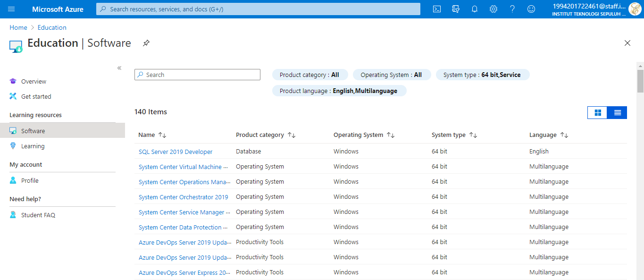Screen dimensions: 644x280
Task: Open the System type filter
Action: coord(482,75)
